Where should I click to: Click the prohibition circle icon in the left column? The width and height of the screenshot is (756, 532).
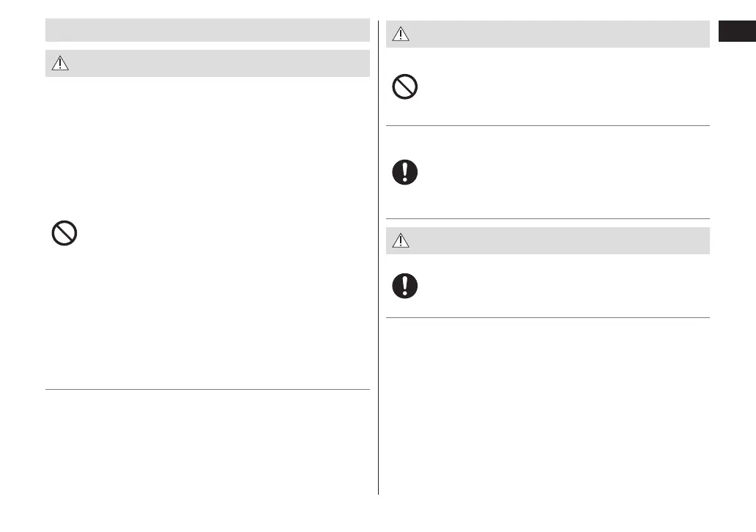coord(64,234)
